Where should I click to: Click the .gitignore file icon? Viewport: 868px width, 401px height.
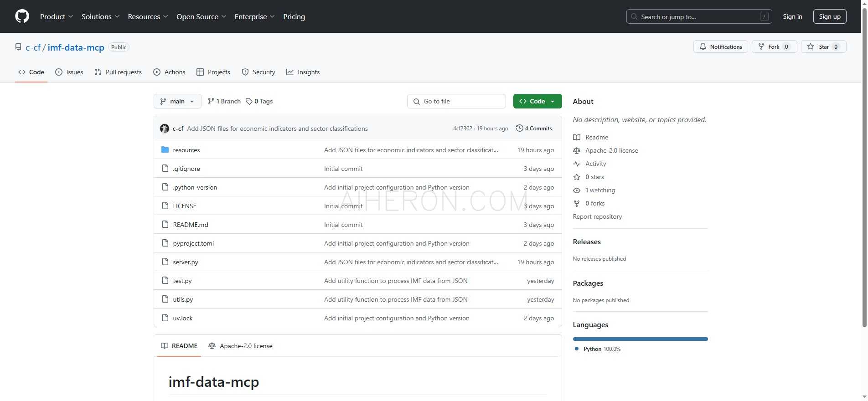[165, 168]
